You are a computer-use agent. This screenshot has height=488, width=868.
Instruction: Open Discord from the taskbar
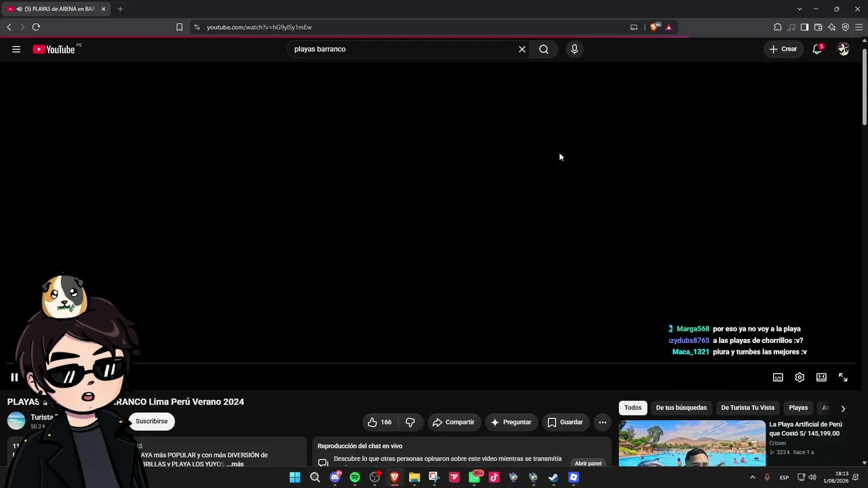(x=335, y=477)
